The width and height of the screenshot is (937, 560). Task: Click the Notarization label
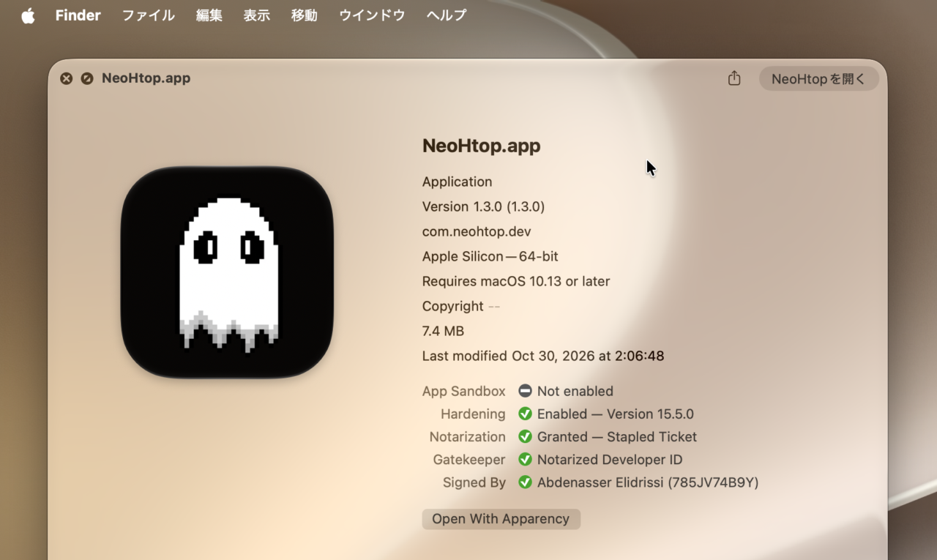point(468,436)
